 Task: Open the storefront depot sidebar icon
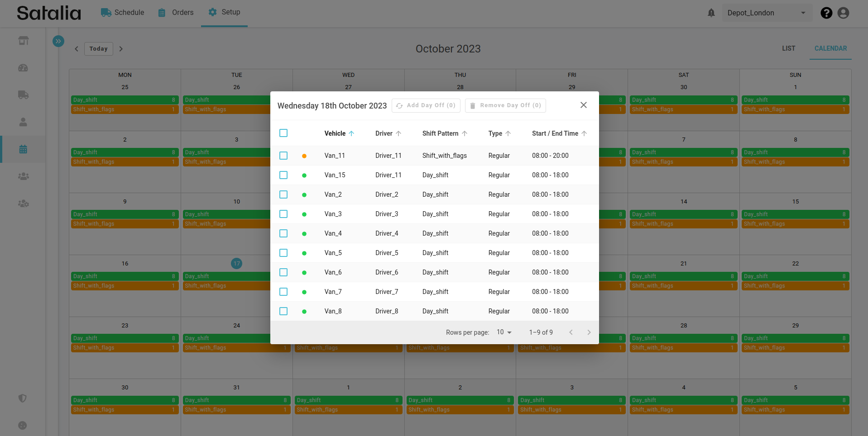tap(23, 41)
